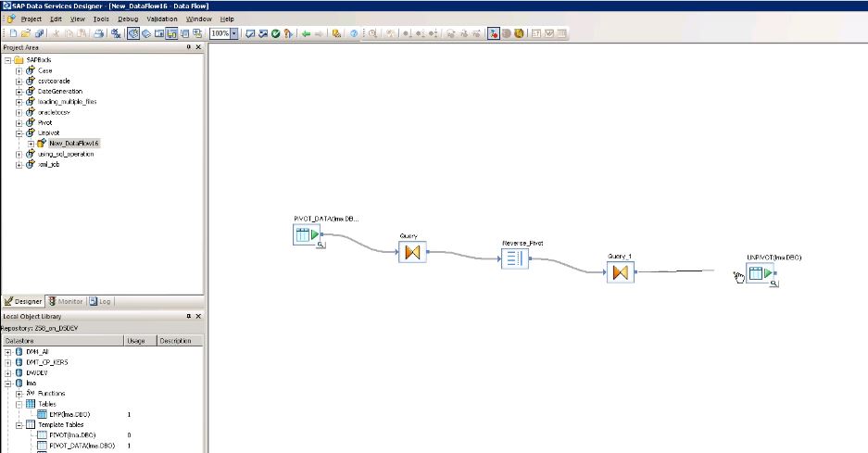Image resolution: width=868 pixels, height=453 pixels.
Task: Click the Paste clipboard toolbar icon
Action: click(82, 33)
